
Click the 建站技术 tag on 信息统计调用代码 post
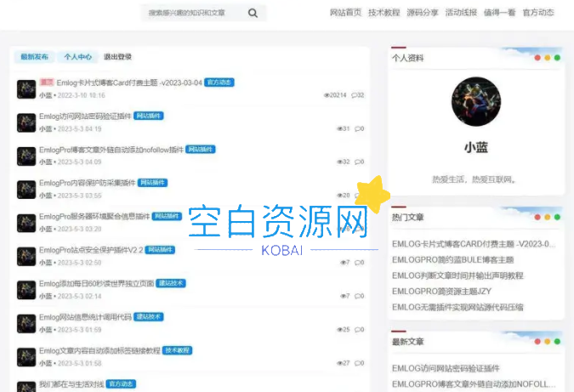coord(148,317)
